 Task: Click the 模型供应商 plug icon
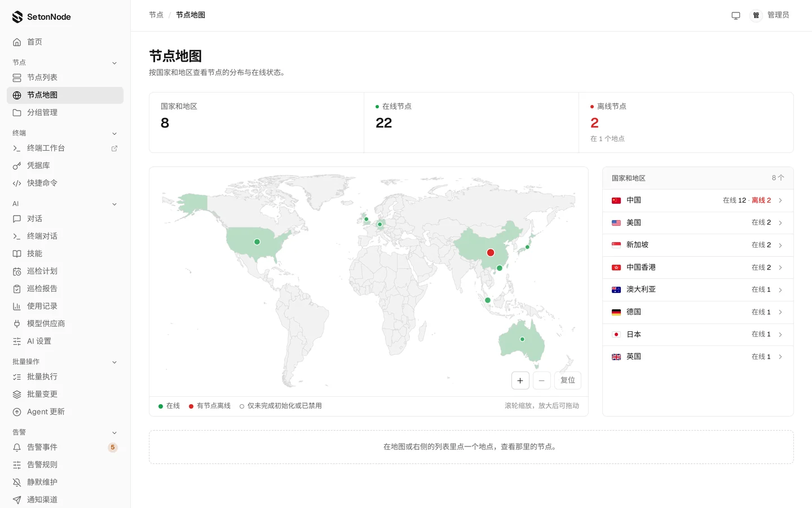(x=17, y=324)
